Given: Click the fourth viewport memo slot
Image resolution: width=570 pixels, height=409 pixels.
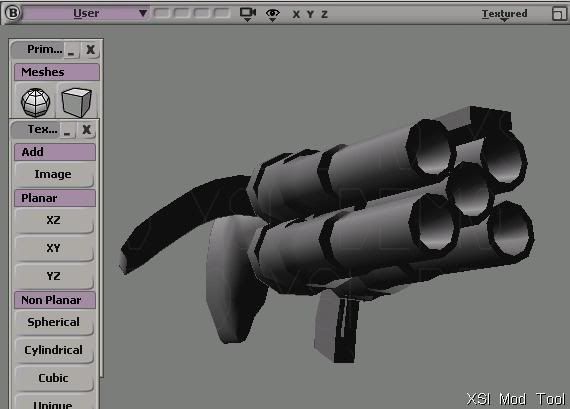Looking at the screenshot, I should [x=221, y=13].
